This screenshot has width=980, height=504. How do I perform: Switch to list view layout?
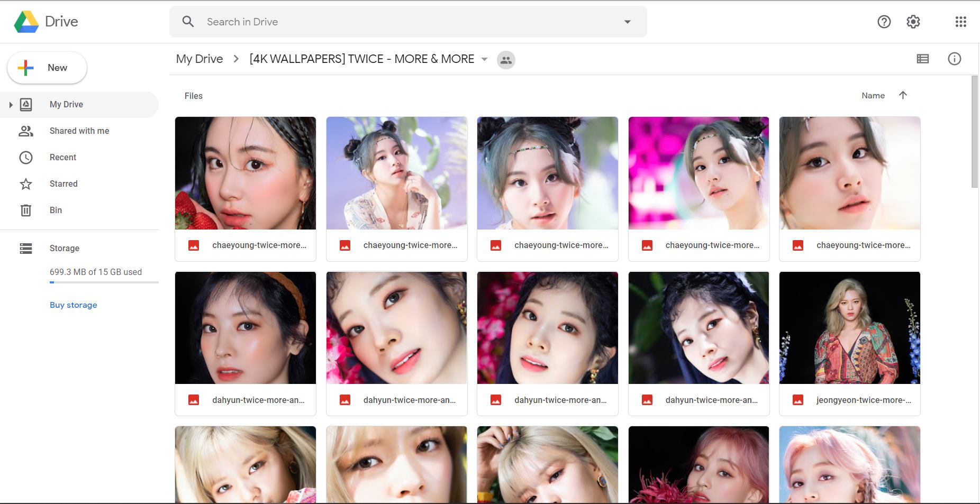(x=923, y=59)
